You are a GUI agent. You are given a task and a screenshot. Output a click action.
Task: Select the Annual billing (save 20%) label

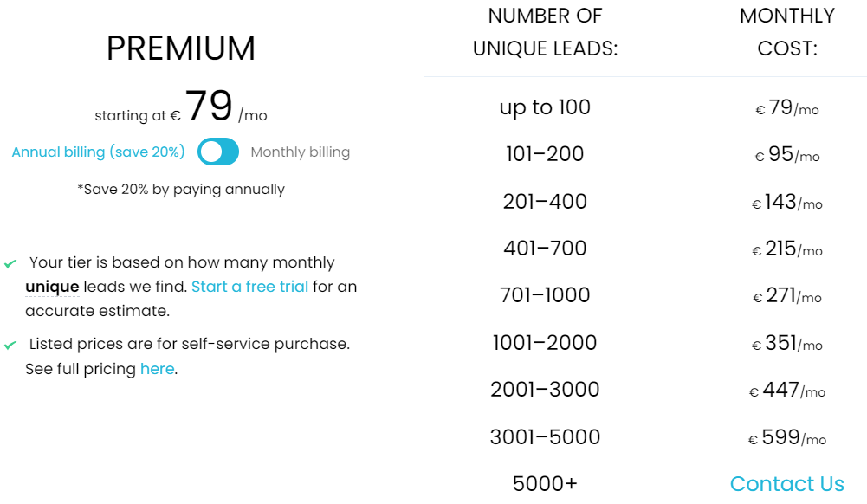[x=99, y=152]
